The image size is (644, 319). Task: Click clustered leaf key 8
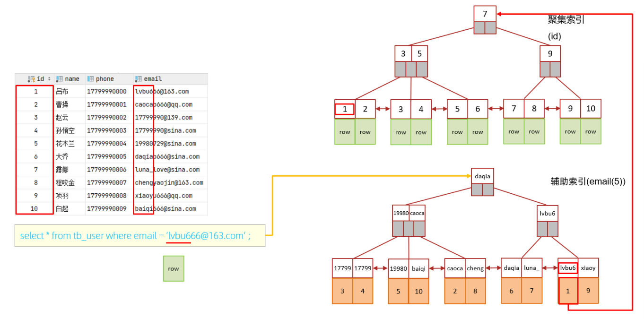[534, 109]
